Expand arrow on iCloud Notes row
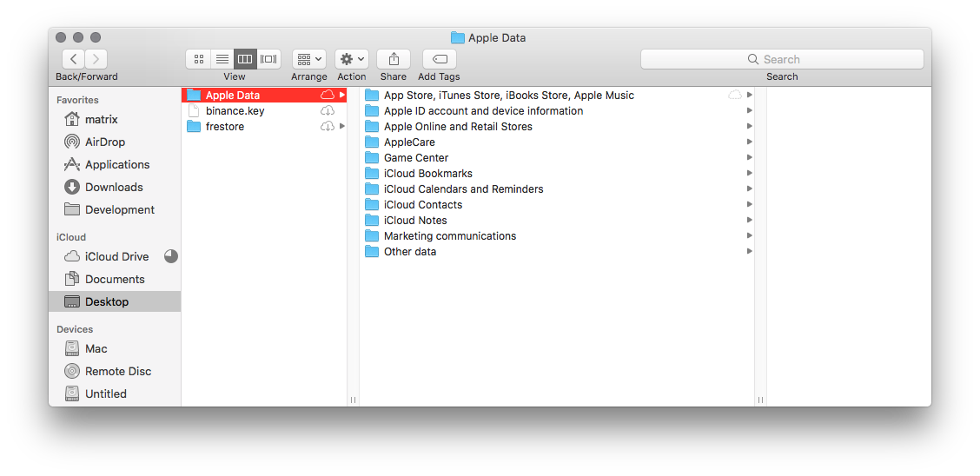This screenshot has height=476, width=980. click(x=750, y=220)
